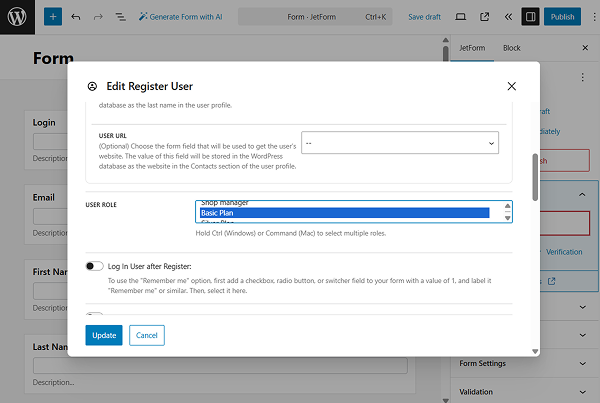Open the Form - JetForm command palette
The width and height of the screenshot is (600, 403).
(x=315, y=17)
